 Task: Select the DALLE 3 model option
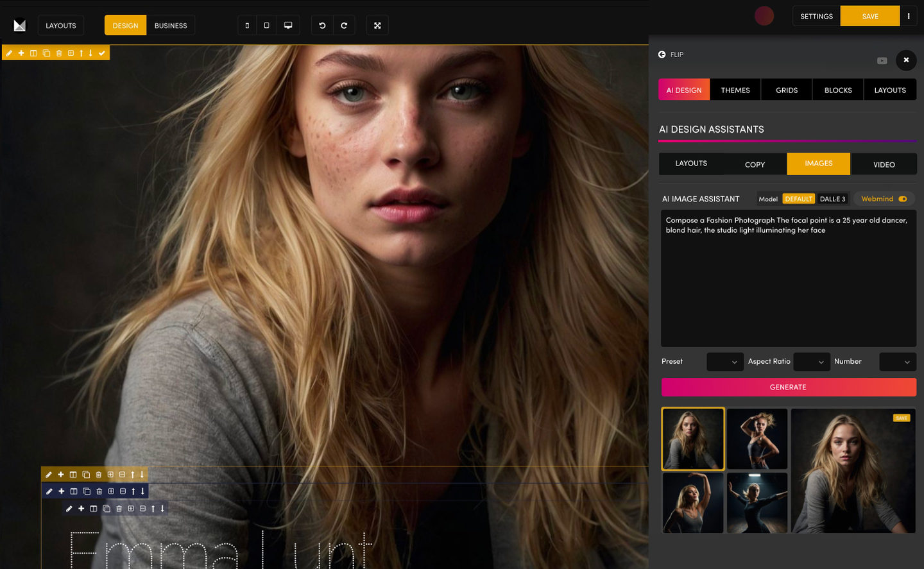tap(832, 199)
